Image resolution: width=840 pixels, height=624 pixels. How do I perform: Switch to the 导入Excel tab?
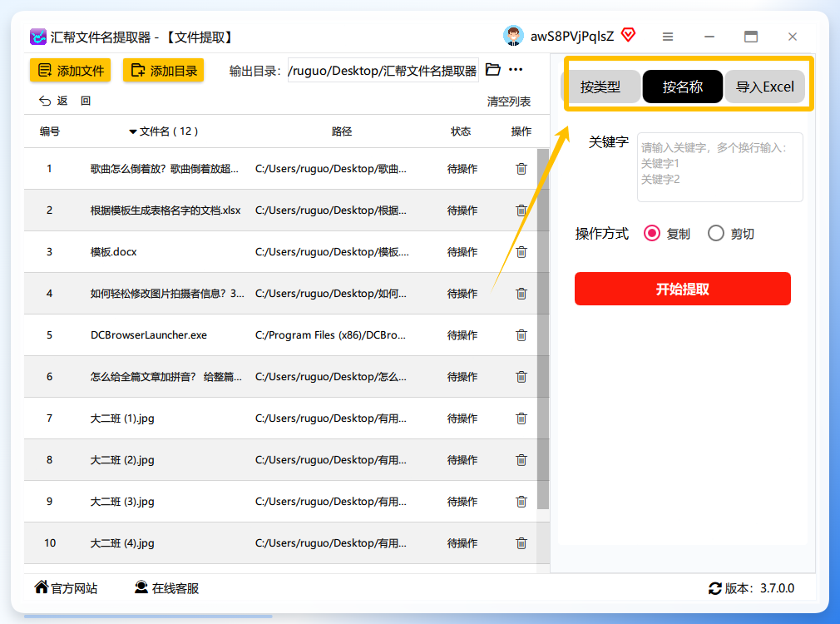(764, 87)
